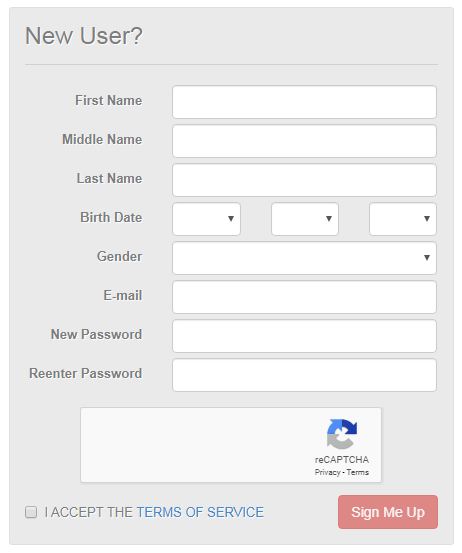The width and height of the screenshot is (462, 553).
Task: Accept the terms of service checkbox
Action: pos(31,512)
